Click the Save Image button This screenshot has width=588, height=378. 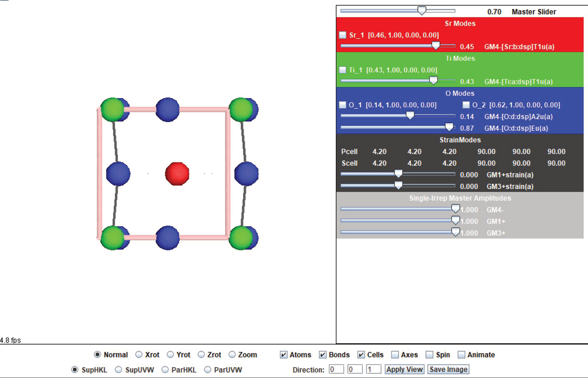[x=448, y=369]
